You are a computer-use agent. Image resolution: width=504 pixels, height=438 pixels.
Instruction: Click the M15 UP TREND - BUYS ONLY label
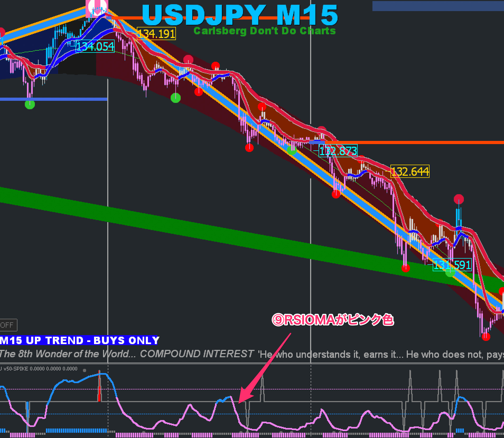79,340
